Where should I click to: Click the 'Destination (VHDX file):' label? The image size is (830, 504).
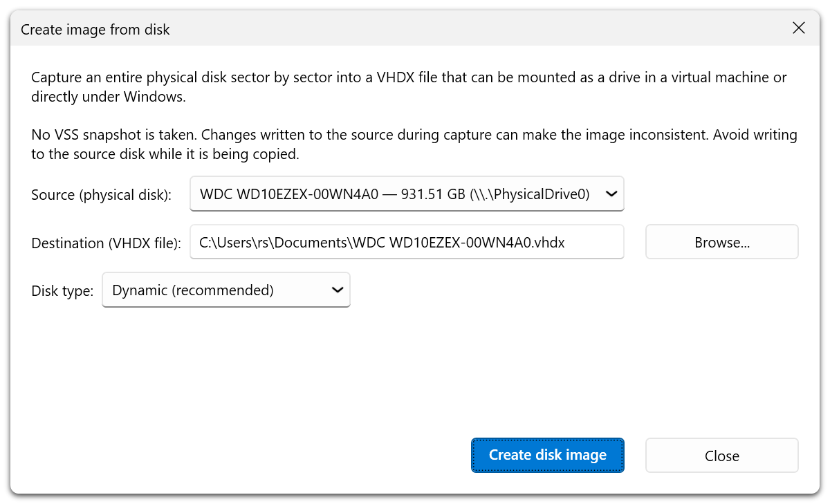tap(107, 243)
